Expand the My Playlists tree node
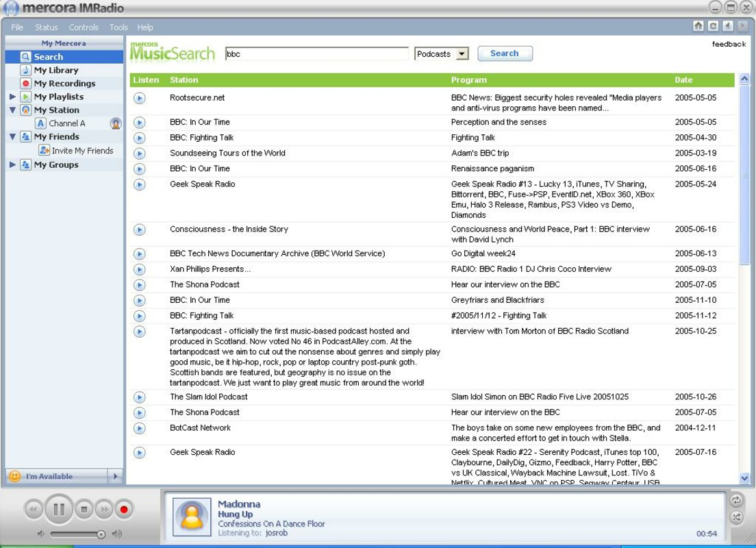 12,97
